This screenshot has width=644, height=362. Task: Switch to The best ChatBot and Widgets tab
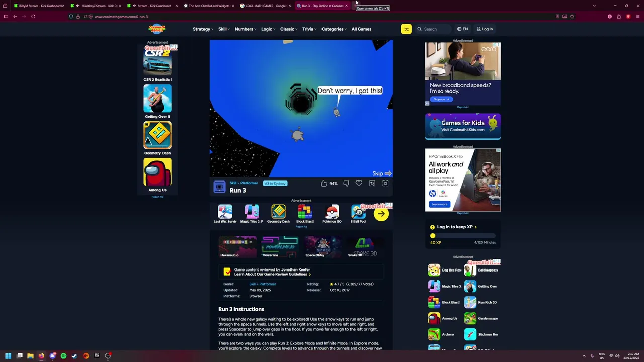(209, 6)
